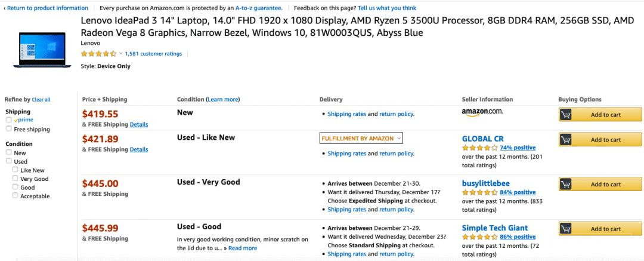Click cart icon on GLOBAL CR offer
Viewport: 644px width, 261px height.
[x=566, y=140]
